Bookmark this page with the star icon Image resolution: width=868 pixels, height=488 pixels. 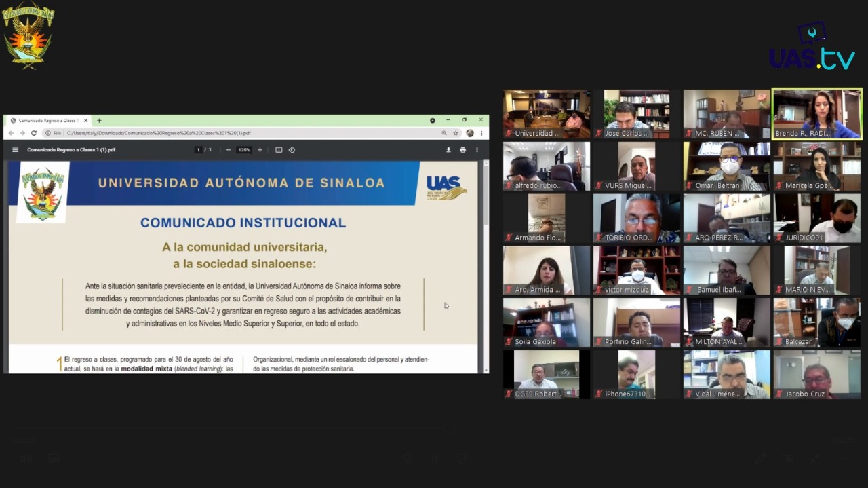(x=456, y=133)
